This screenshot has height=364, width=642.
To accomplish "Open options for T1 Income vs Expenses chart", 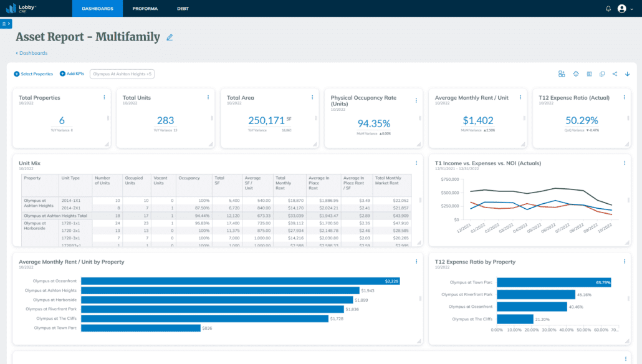I will tap(624, 163).
